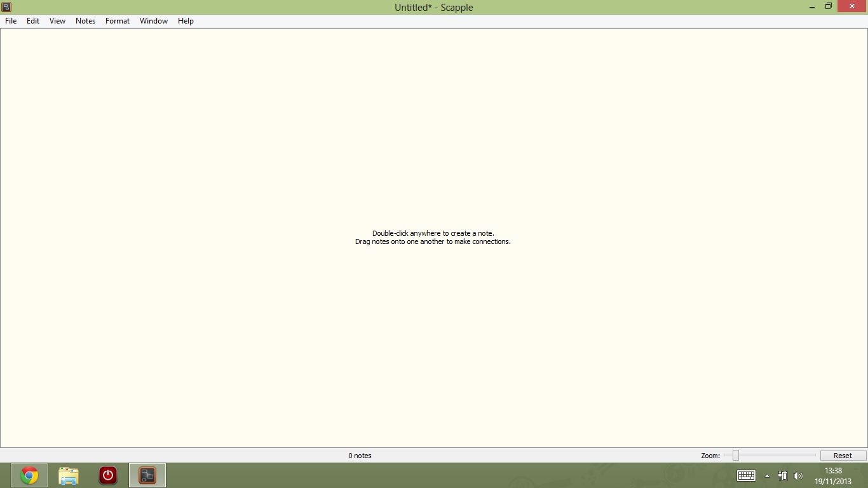Open the Window menu
This screenshot has height=488, width=868.
(x=154, y=21)
